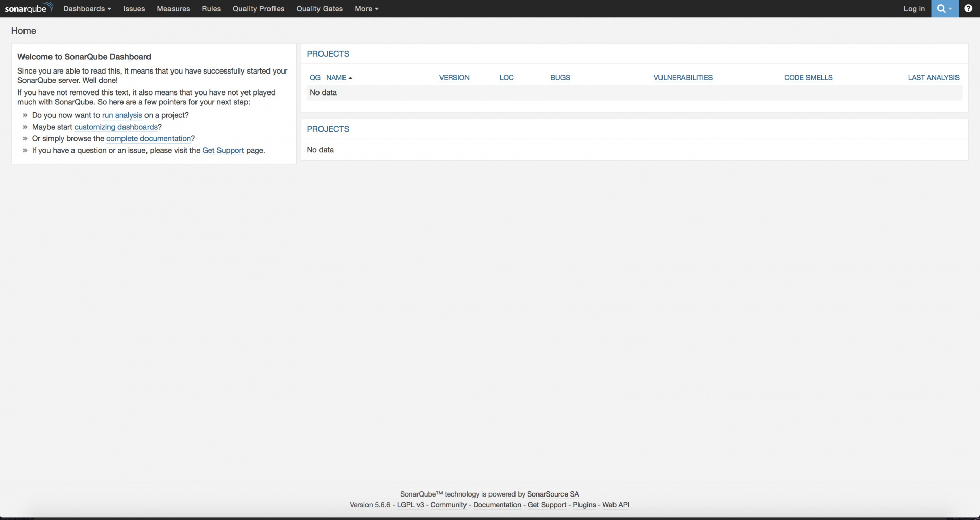Go to the Rules page

coord(211,9)
